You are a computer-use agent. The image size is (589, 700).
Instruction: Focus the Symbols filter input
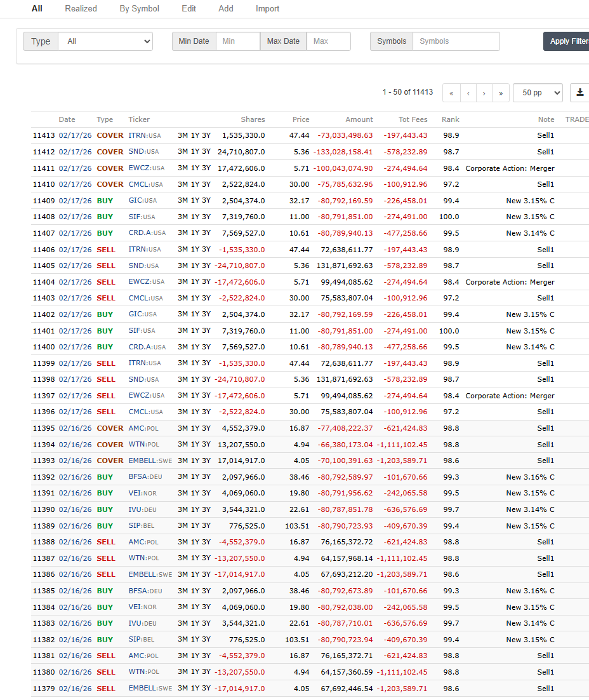(x=456, y=41)
